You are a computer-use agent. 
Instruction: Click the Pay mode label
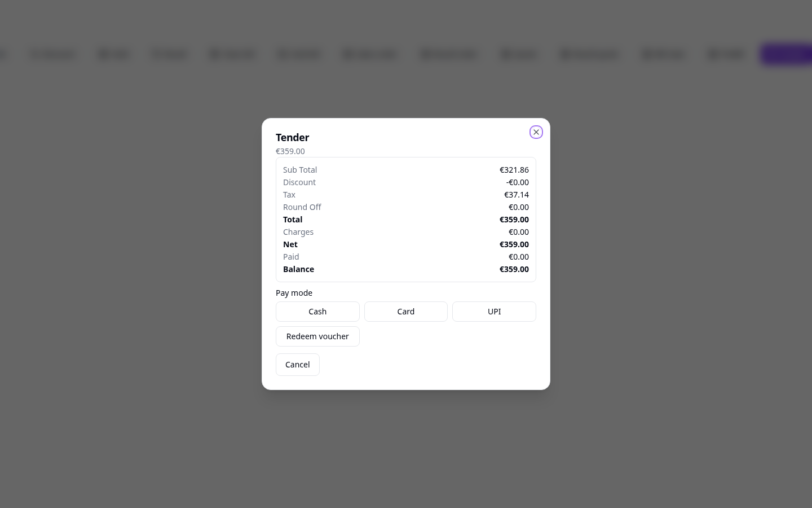coord(294,293)
